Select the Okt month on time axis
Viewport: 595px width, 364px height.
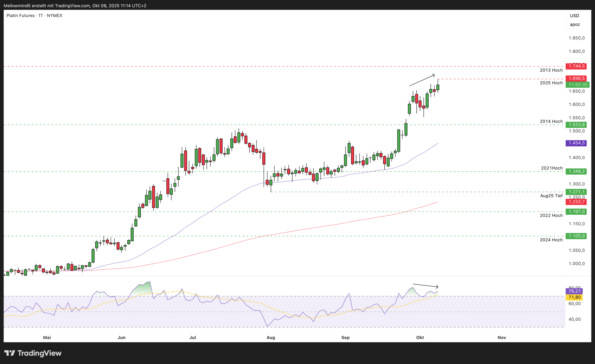pyautogui.click(x=420, y=338)
